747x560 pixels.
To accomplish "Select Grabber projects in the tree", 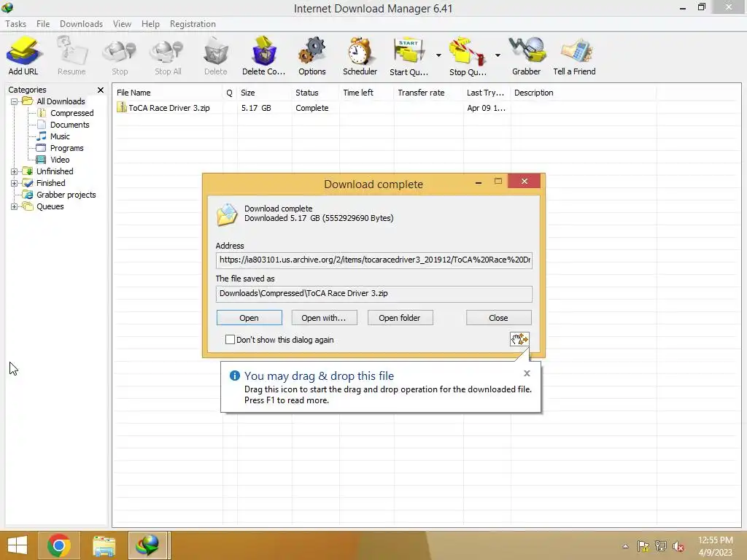I will point(66,195).
